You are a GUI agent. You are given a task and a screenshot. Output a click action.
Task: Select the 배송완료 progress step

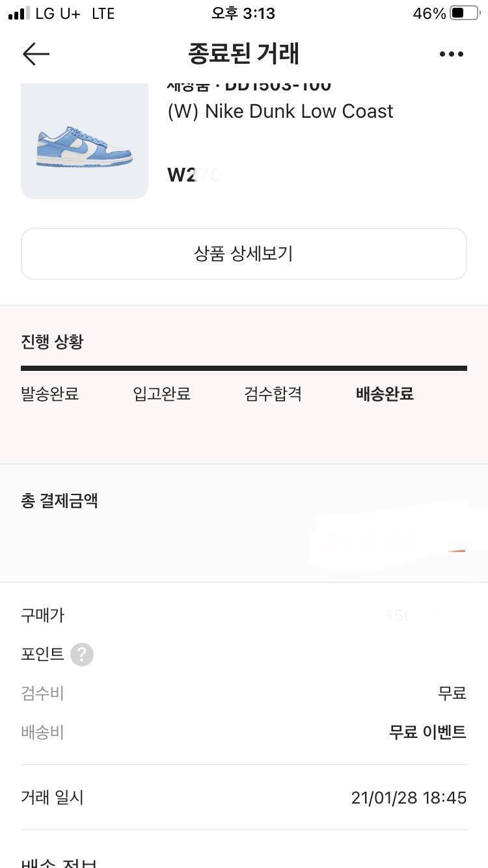385,394
